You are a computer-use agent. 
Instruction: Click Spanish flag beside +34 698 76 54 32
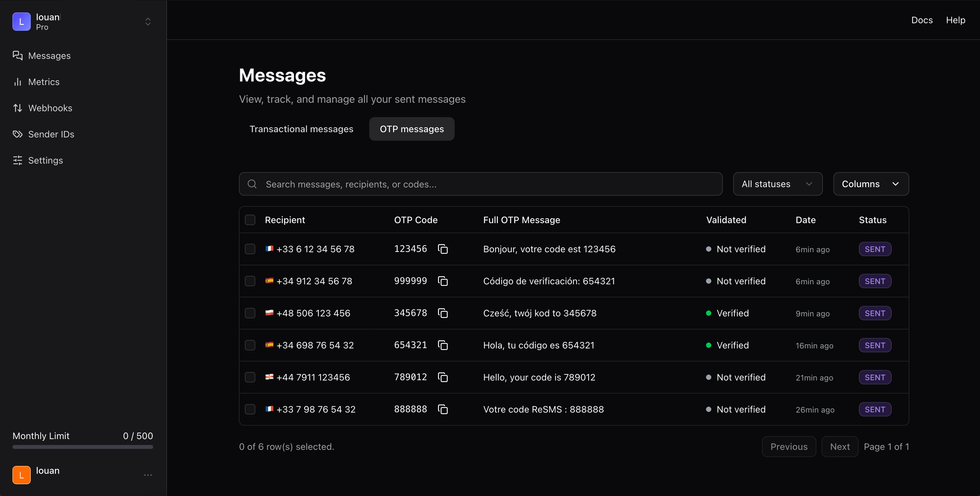point(269,345)
